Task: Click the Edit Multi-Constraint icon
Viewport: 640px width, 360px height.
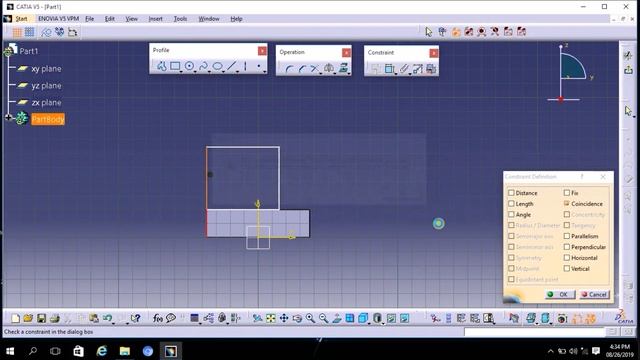Action: pos(431,69)
